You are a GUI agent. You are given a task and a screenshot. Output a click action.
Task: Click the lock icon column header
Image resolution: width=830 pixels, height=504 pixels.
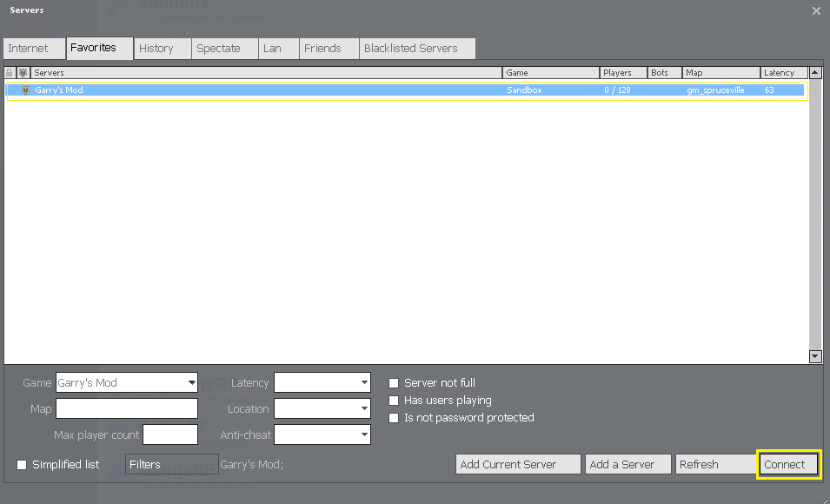10,72
